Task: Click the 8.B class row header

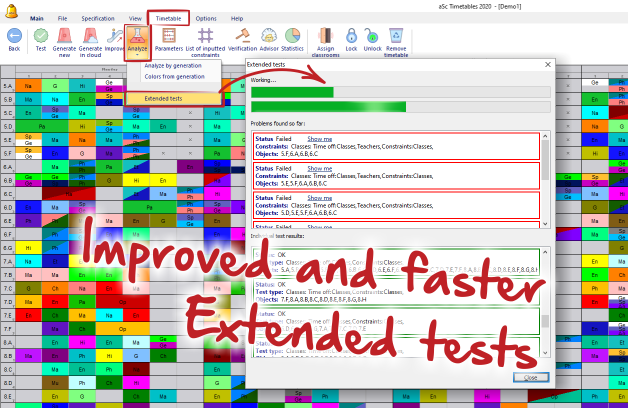Action: 8,356
